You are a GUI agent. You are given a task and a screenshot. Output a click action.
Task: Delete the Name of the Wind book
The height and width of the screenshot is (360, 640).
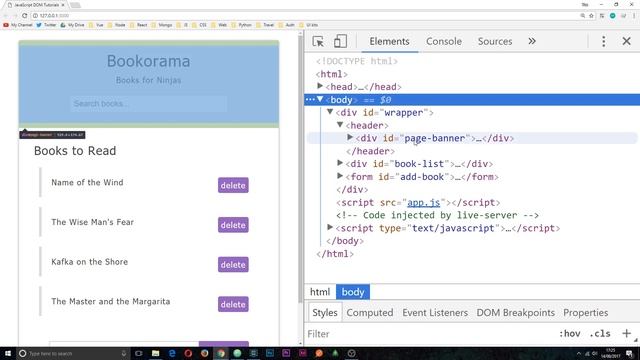[x=233, y=185]
